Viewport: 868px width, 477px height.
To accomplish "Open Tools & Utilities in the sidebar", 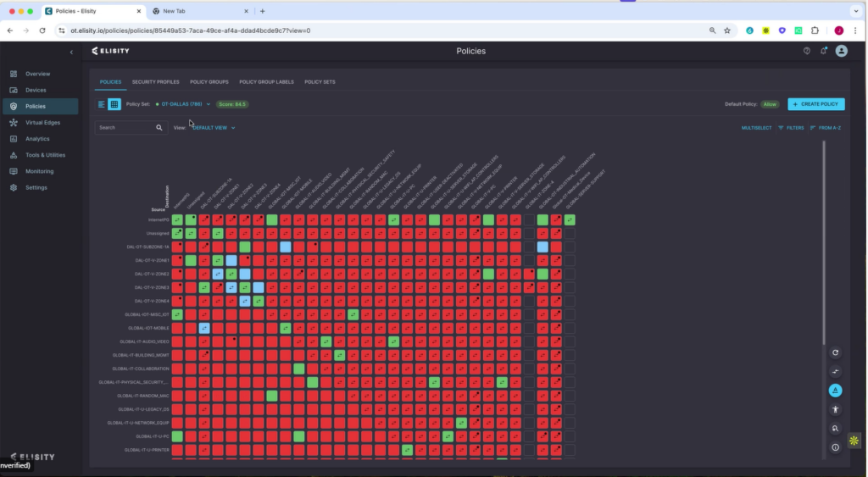I will pos(45,155).
